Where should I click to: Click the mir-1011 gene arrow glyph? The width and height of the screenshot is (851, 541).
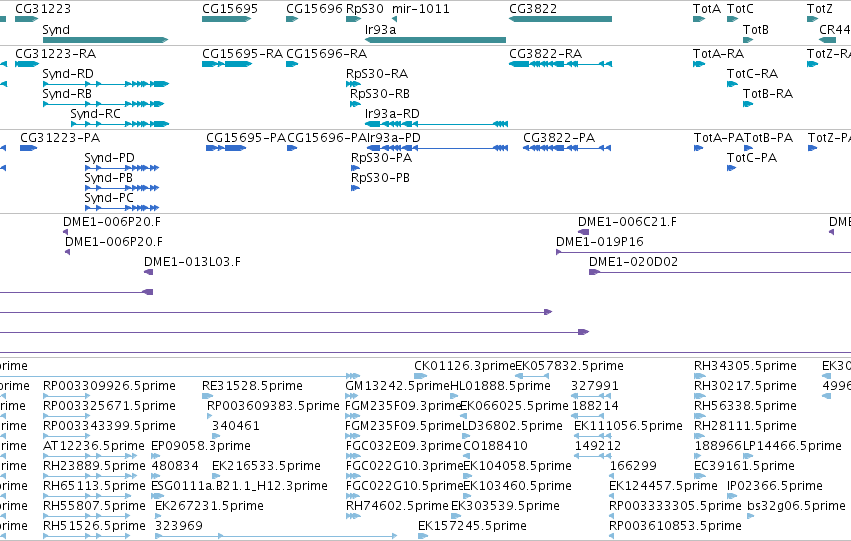(395, 19)
